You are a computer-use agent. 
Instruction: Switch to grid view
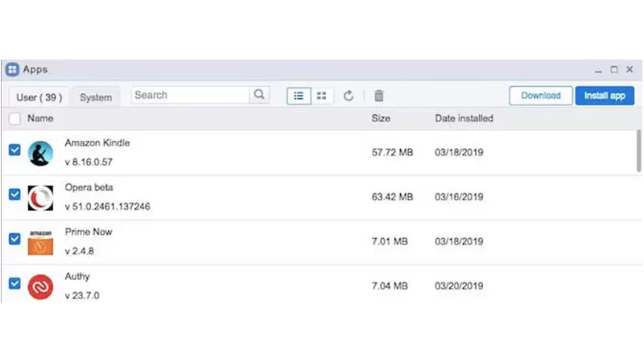pos(321,96)
